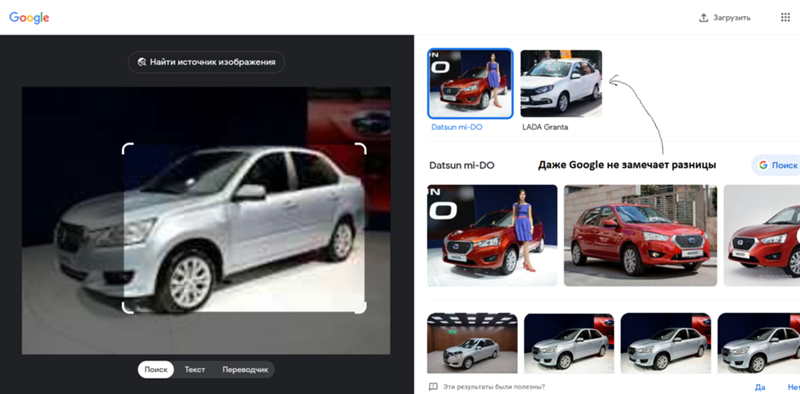Click the feedback icon beside Эти результаты были полезны
800x394 pixels.
(x=433, y=386)
